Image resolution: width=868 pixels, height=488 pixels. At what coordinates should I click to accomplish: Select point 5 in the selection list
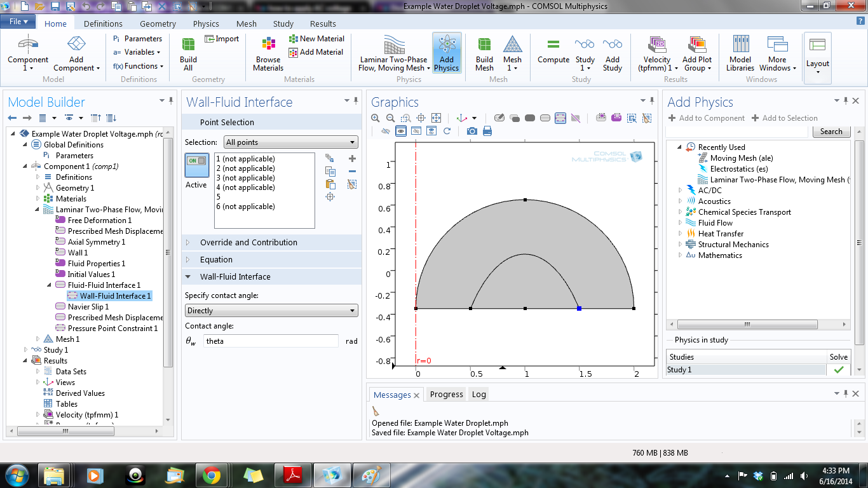(x=218, y=197)
